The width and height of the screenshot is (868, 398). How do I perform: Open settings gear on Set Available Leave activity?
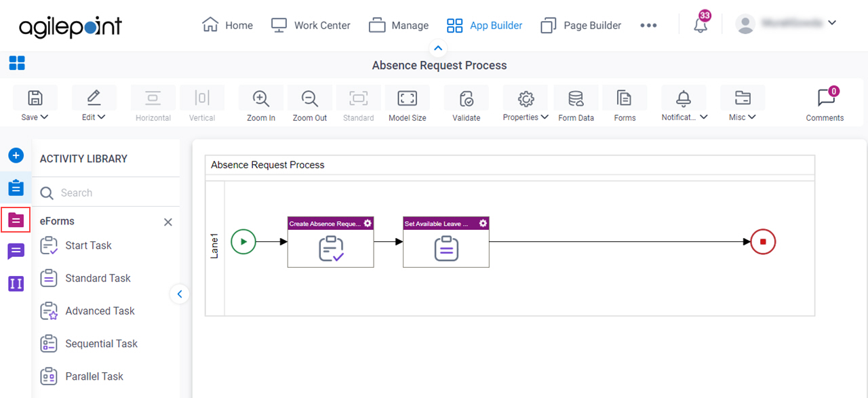[483, 223]
